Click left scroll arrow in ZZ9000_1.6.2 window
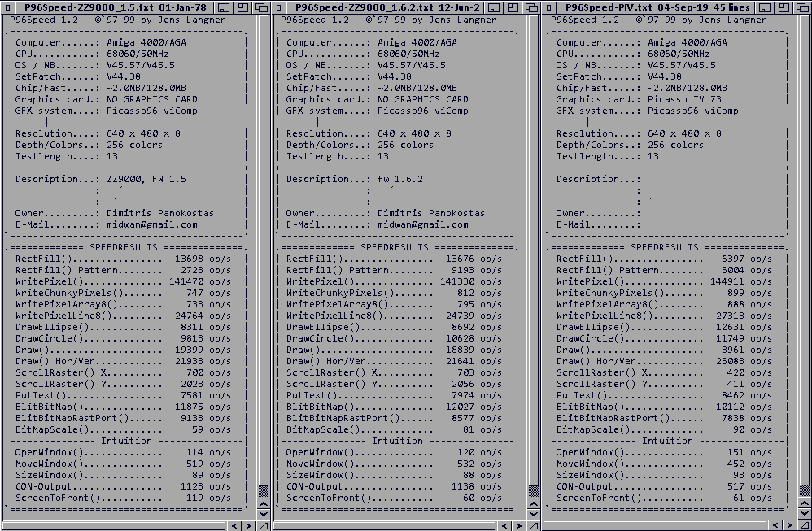The image size is (812, 531). [x=504, y=525]
